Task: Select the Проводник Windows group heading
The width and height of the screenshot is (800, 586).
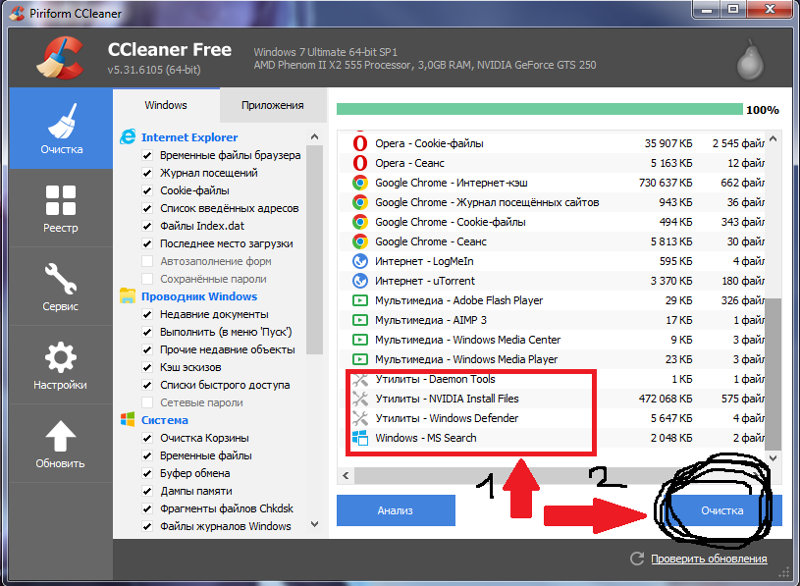Action: pyautogui.click(x=199, y=296)
